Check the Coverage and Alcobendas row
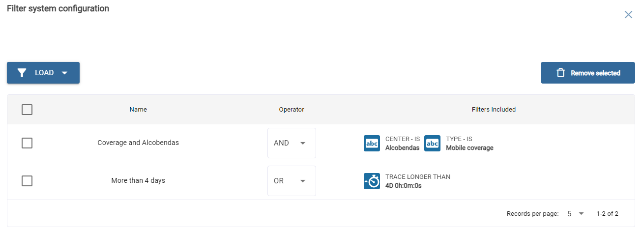 click(27, 143)
